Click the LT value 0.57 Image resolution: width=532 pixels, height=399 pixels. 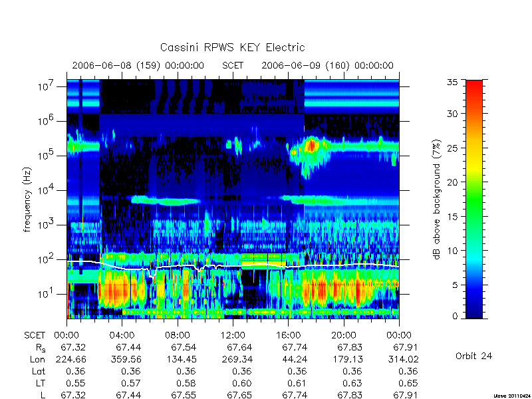point(131,384)
